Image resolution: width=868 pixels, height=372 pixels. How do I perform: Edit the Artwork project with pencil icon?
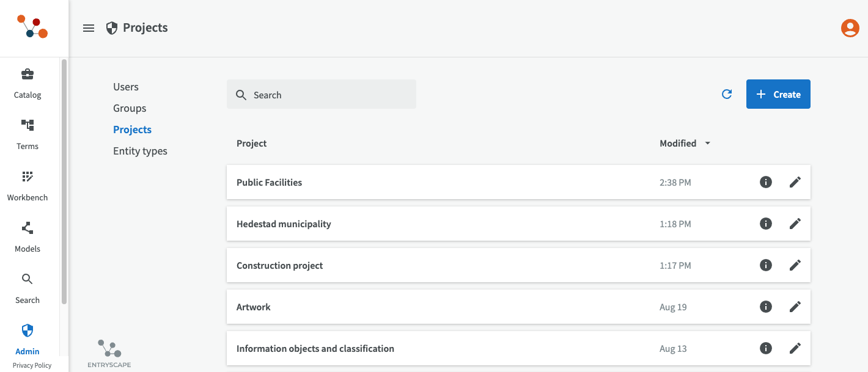tap(795, 307)
